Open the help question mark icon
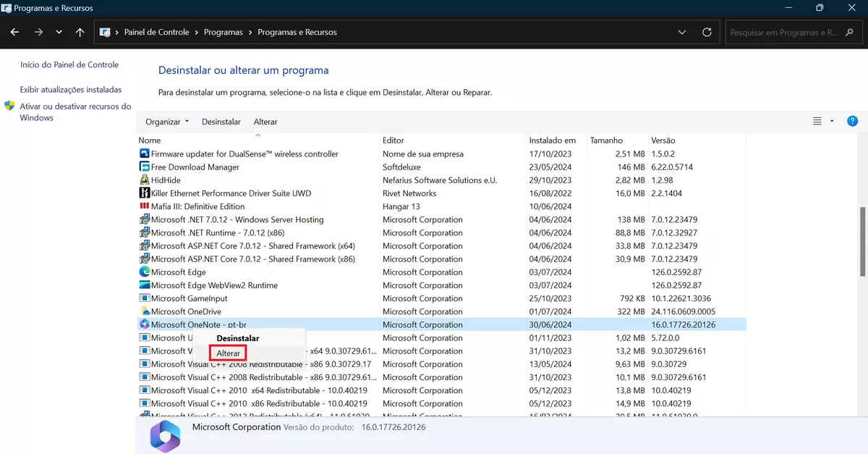868x454 pixels. tap(852, 121)
